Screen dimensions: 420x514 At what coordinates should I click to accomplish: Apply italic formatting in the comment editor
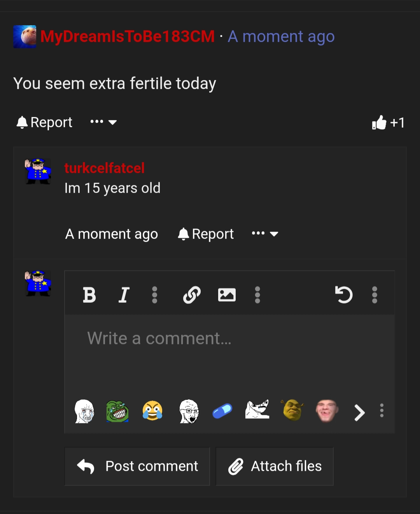tap(124, 295)
